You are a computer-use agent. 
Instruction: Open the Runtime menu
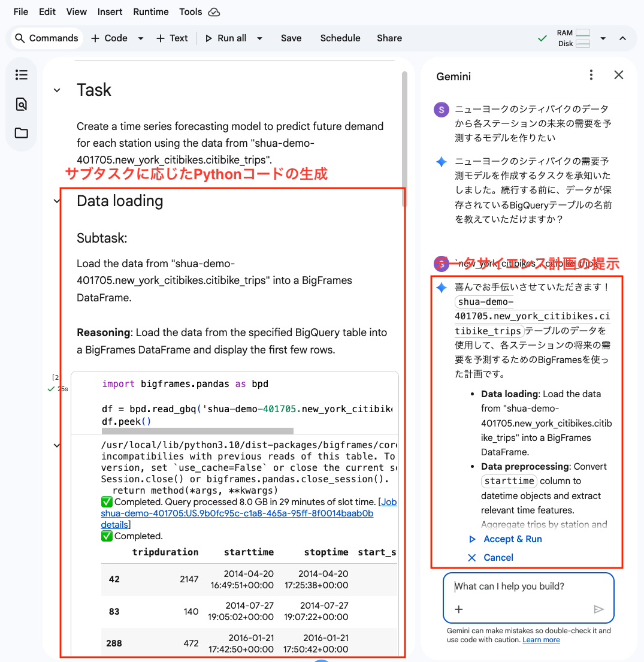pyautogui.click(x=151, y=12)
